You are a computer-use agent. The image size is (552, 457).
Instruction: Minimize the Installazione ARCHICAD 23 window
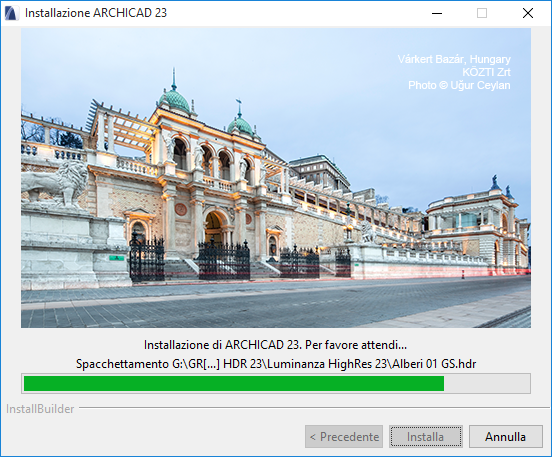point(437,13)
